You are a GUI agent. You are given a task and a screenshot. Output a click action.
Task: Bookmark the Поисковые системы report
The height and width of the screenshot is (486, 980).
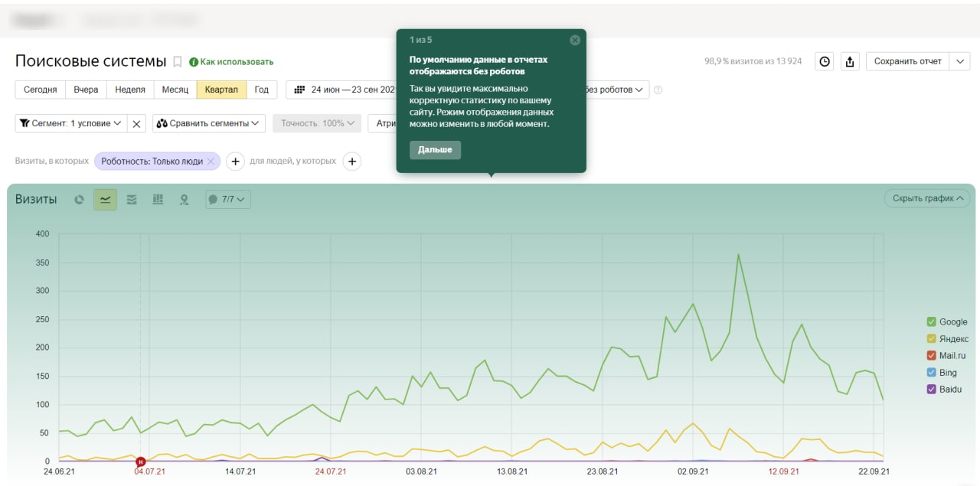178,62
